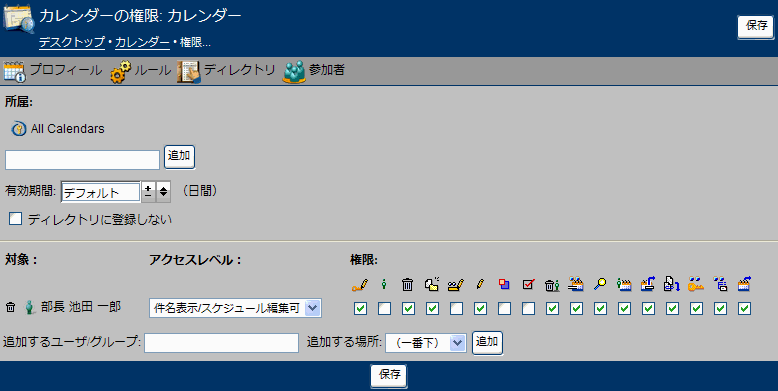This screenshot has width=778, height=391.
Task: Open the ディレクトリ notebook icon
Action: pos(189,71)
